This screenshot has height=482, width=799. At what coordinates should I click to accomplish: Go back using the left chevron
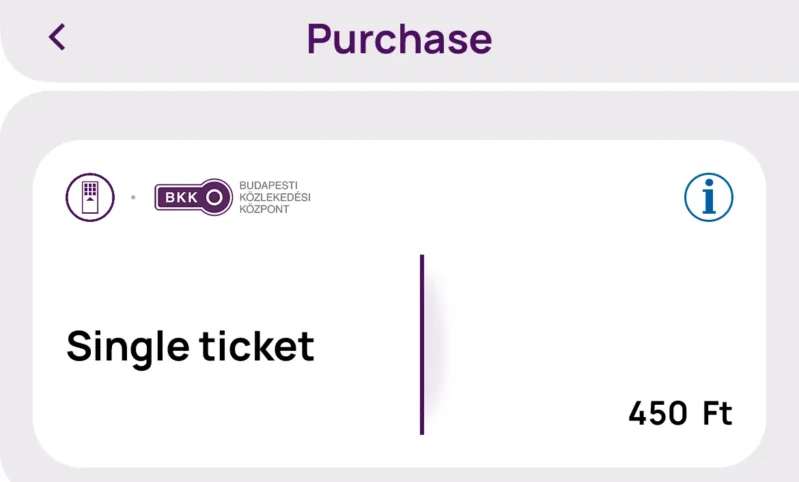click(x=57, y=38)
